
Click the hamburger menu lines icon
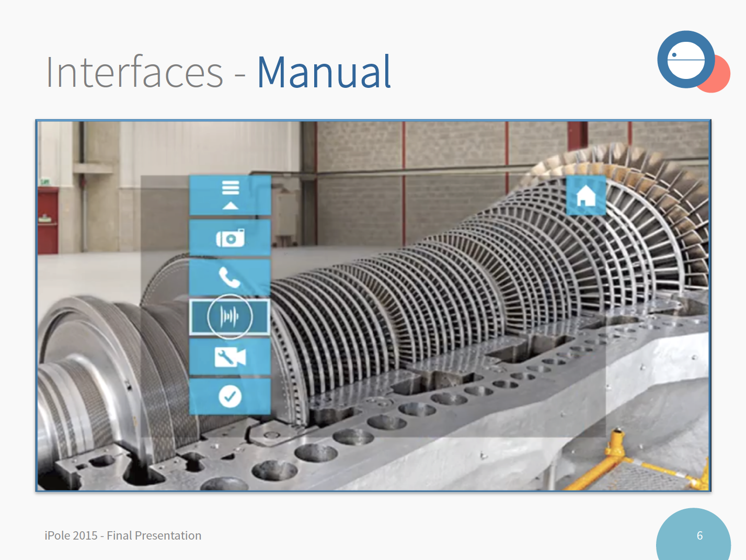pos(230,187)
